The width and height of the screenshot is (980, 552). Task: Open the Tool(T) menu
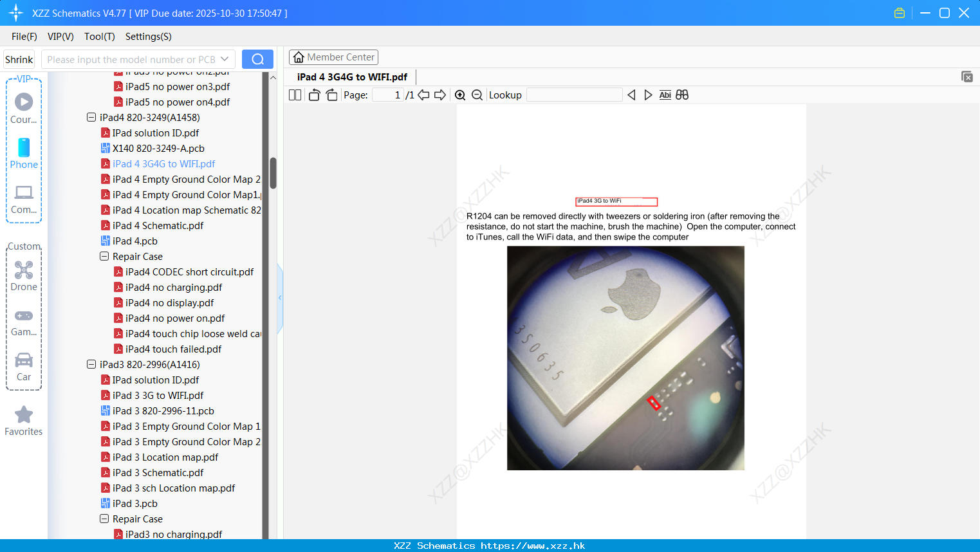[100, 37]
